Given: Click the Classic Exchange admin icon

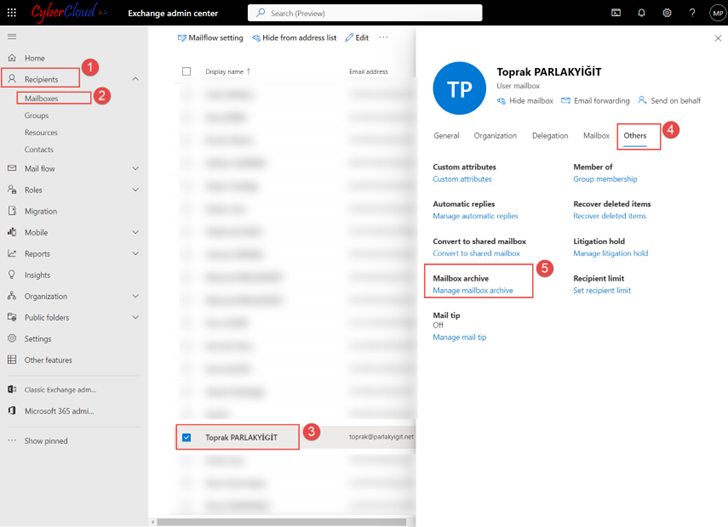Looking at the screenshot, I should (12, 389).
